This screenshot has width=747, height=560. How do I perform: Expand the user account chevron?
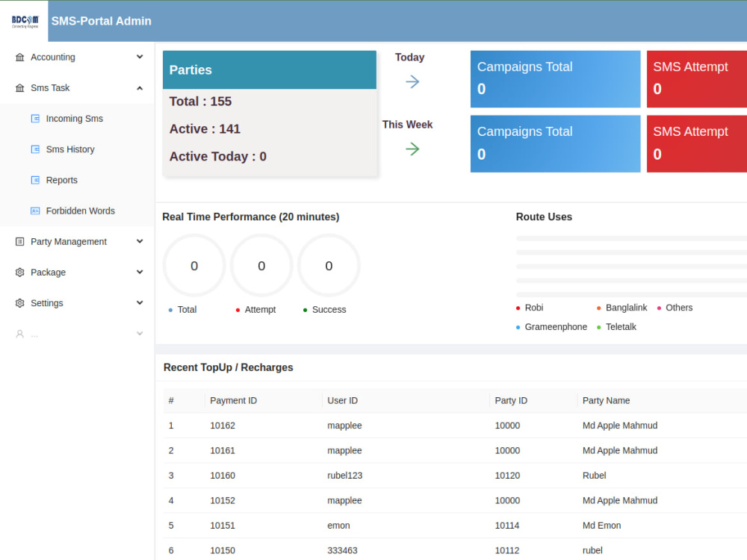pyautogui.click(x=140, y=333)
